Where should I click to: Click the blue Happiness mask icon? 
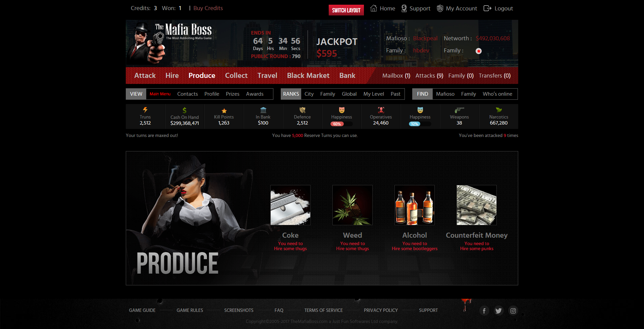tap(420, 110)
